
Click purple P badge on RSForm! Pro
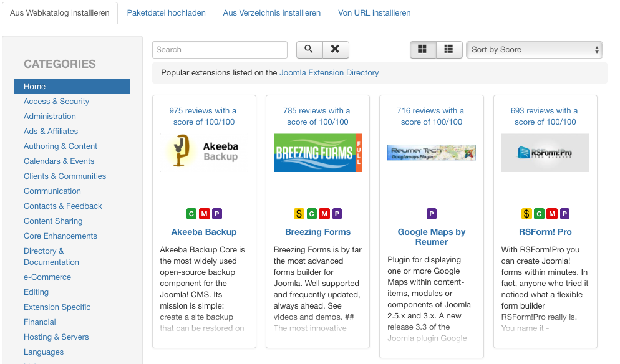click(564, 214)
